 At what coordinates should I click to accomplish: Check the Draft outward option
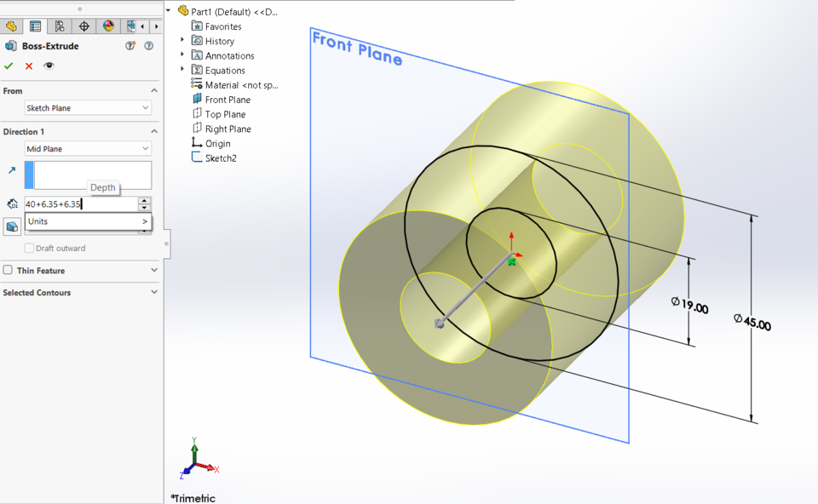coord(30,248)
